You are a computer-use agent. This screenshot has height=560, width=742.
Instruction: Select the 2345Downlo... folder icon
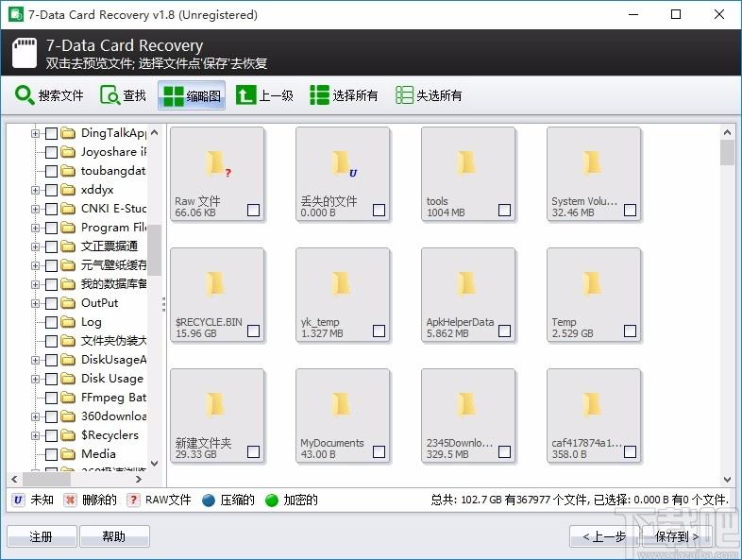[x=467, y=404]
